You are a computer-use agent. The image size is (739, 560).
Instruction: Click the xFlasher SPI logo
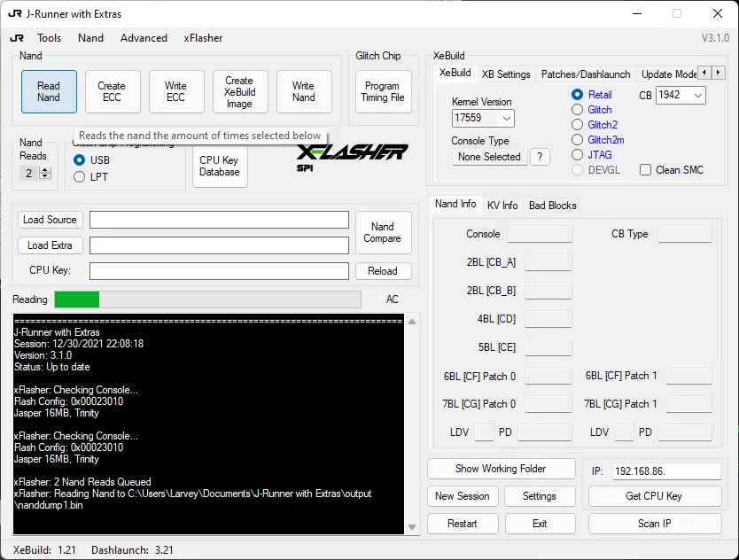tap(352, 158)
